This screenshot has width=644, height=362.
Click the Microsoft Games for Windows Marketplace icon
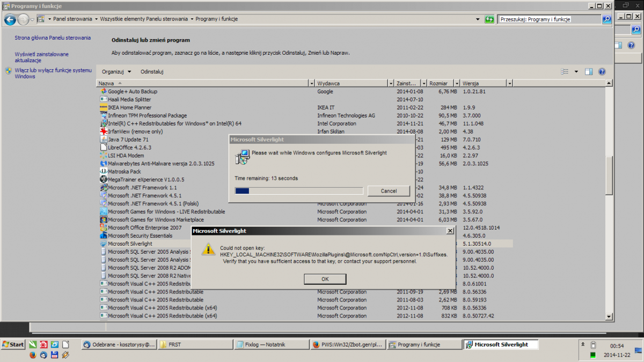[104, 219]
